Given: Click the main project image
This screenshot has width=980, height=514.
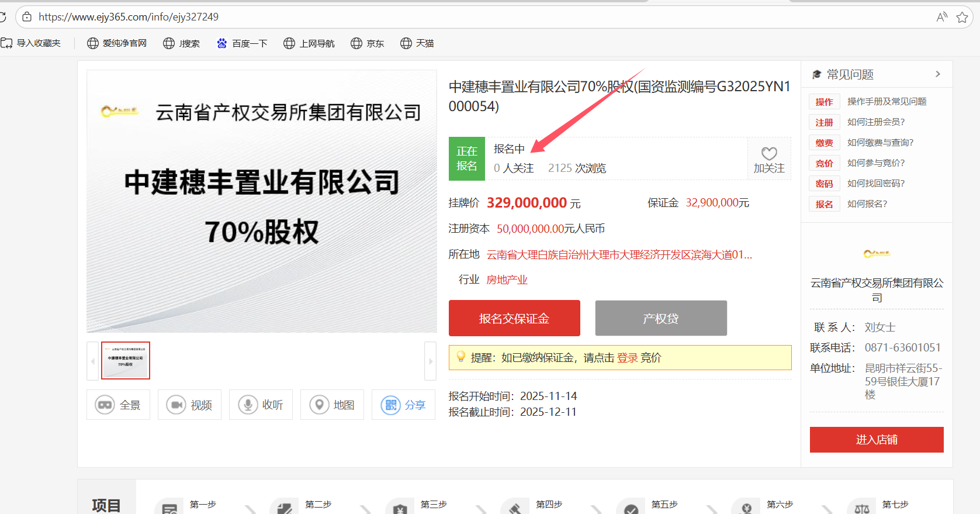Looking at the screenshot, I should point(262,201).
